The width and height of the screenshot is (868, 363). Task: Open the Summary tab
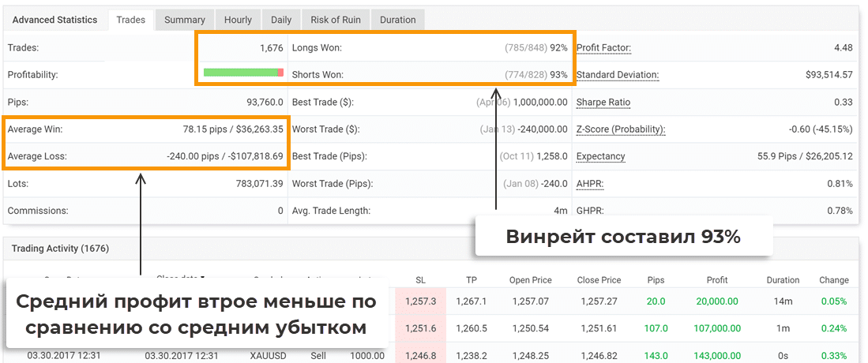tap(185, 20)
